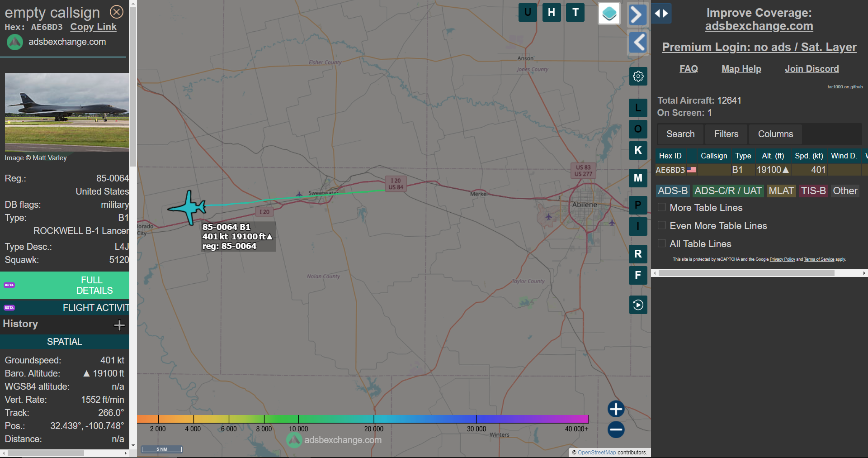Toggle ADS-B source filter
Image resolution: width=868 pixels, height=458 pixels.
(673, 191)
